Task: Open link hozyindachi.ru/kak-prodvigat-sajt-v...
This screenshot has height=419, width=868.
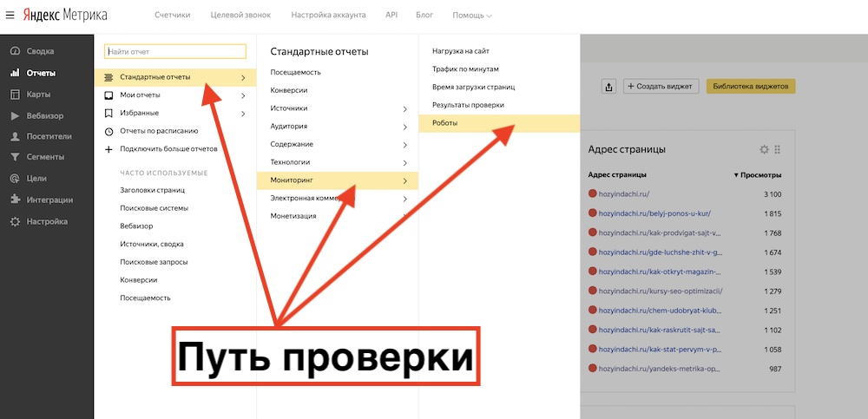Action: coord(660,233)
